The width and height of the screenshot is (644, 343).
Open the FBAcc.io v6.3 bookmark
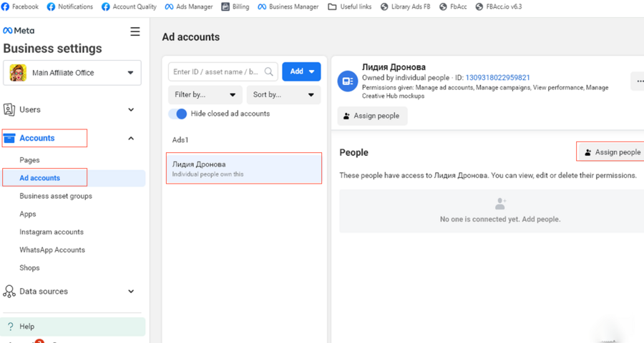pyautogui.click(x=499, y=6)
